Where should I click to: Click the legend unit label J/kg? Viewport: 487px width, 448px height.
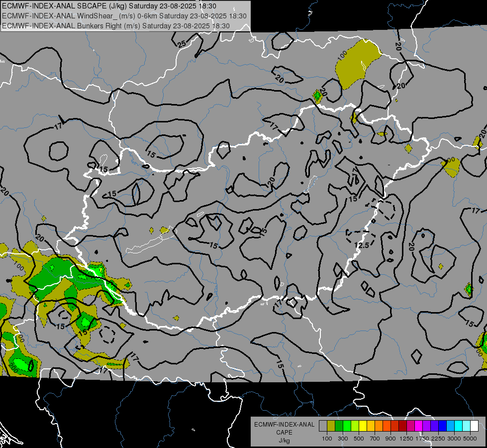tap(284, 441)
